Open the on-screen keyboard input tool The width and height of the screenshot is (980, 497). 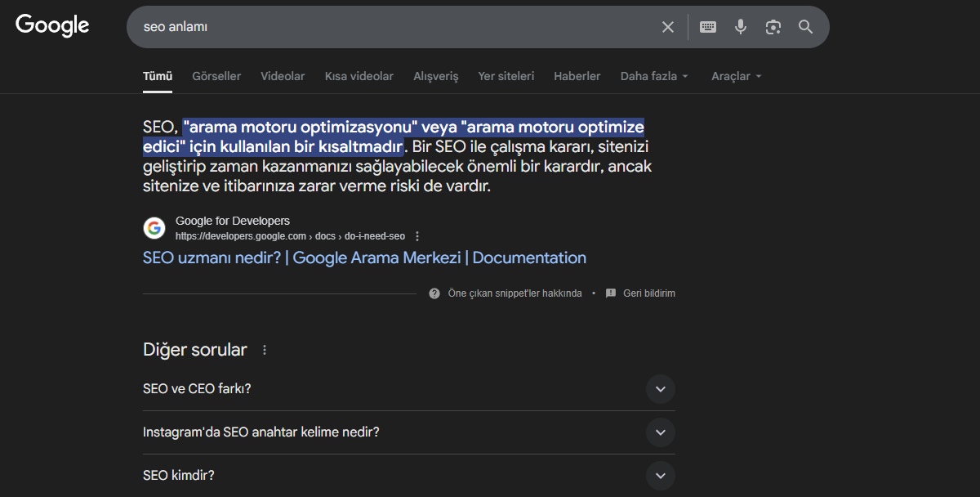(x=708, y=27)
